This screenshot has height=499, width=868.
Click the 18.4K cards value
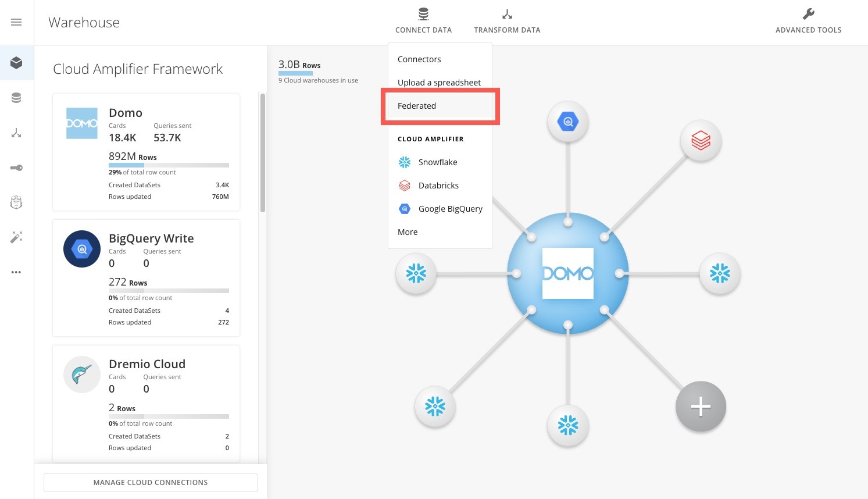(x=123, y=138)
